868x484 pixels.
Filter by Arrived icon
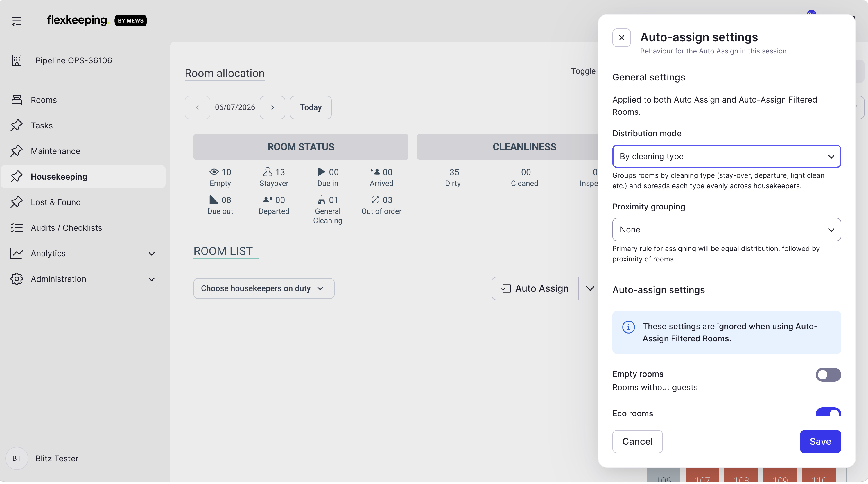click(x=375, y=172)
